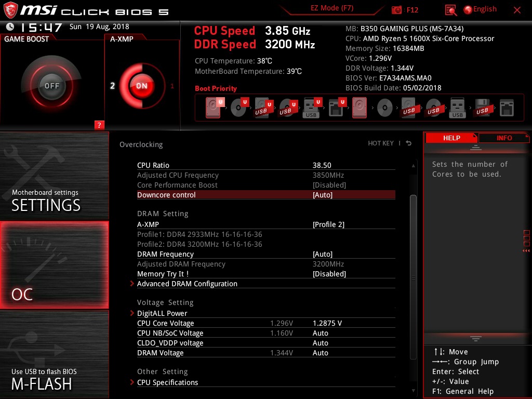Take a screenshot with the F12 camera icon
Screen dimensions: 532x399
[396, 10]
